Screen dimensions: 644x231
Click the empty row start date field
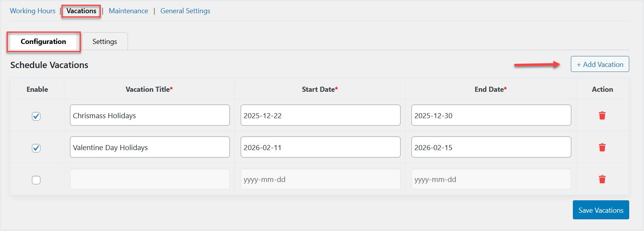tap(320, 179)
